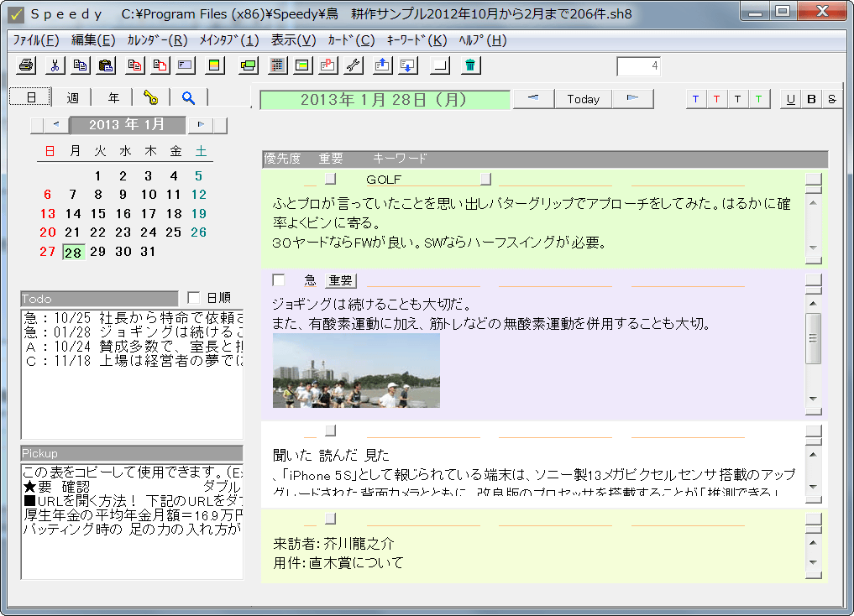Click the blue card window icon
Screen dimensions: 854x616
[186, 65]
